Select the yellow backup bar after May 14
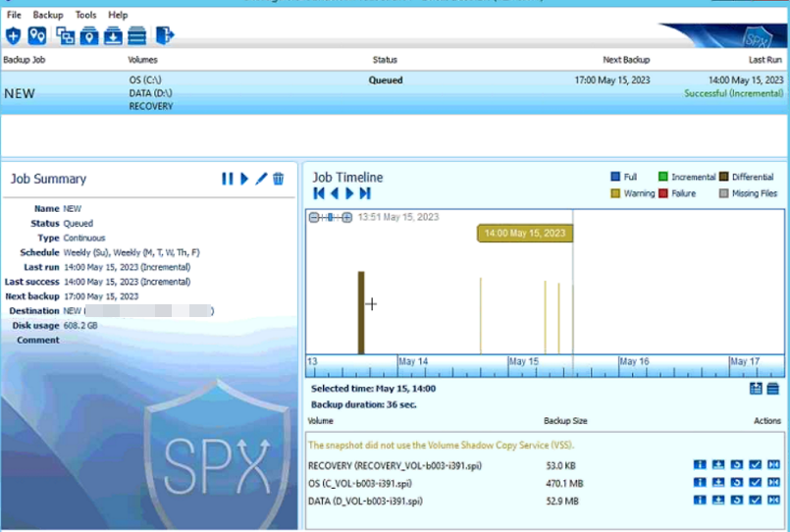 tap(481, 315)
